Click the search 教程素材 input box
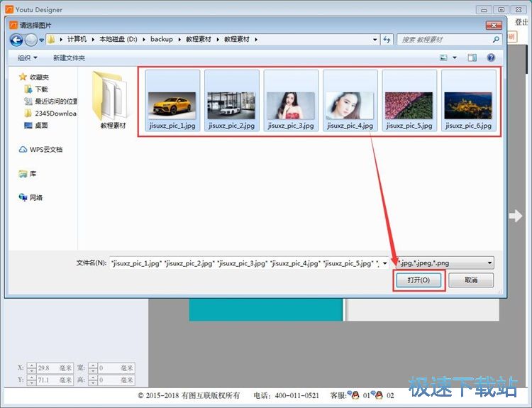This screenshot has height=408, width=532. 447,40
